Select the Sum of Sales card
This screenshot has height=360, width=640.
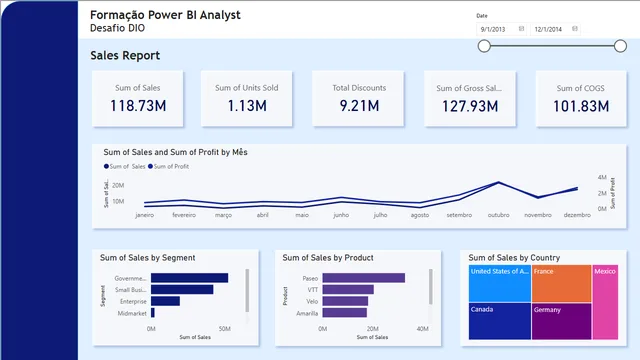138,99
